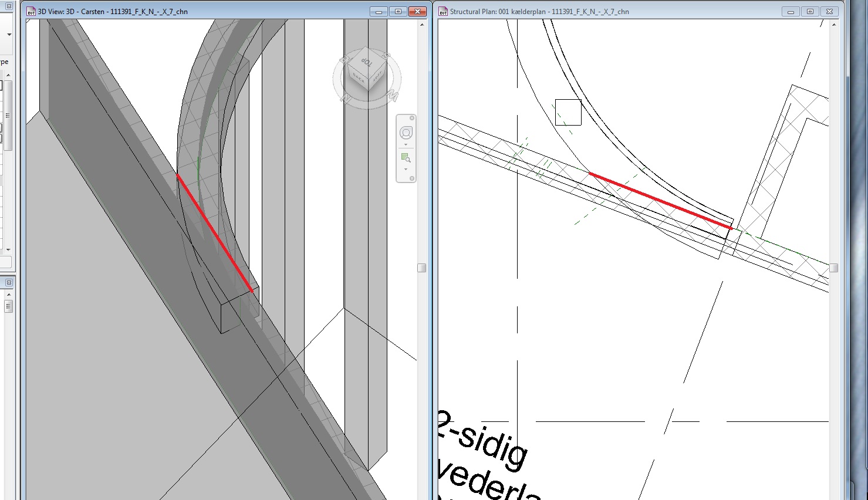The image size is (868, 500).
Task: Close the lower left docked panel
Action: (9, 283)
